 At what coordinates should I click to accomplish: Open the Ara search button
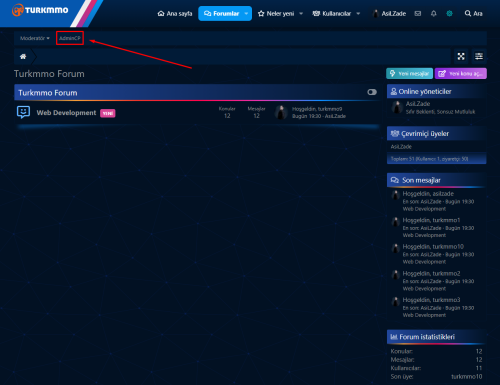pos(473,14)
